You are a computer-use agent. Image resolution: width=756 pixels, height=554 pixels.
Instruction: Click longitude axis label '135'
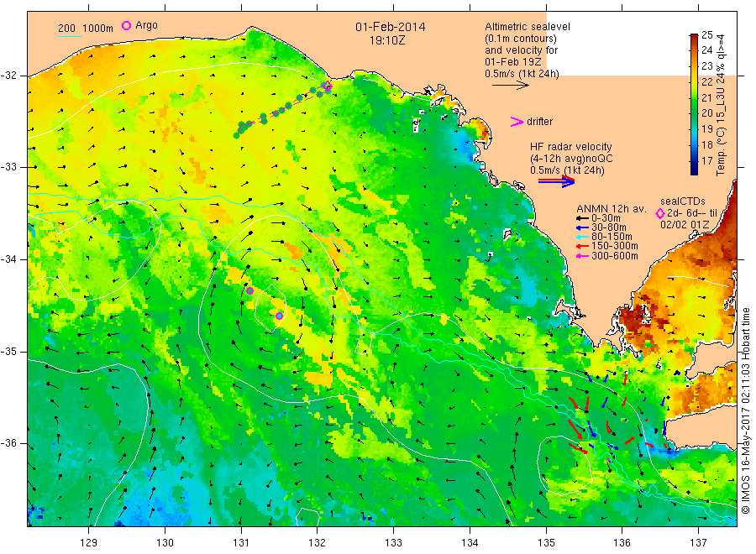pyautogui.click(x=546, y=543)
